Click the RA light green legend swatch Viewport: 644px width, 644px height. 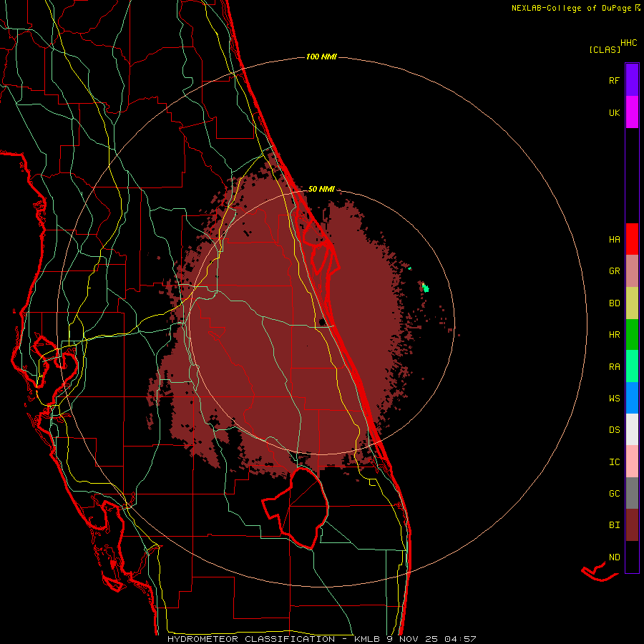632,366
